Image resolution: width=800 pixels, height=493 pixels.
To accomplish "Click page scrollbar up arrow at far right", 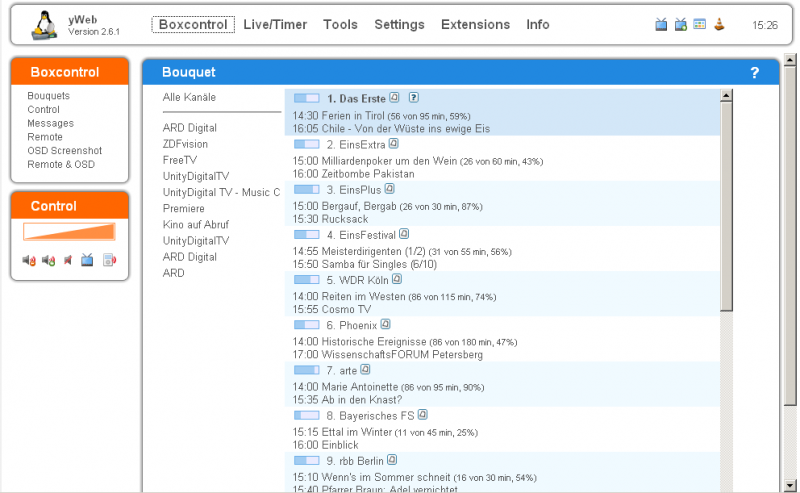I will pyautogui.click(x=790, y=60).
